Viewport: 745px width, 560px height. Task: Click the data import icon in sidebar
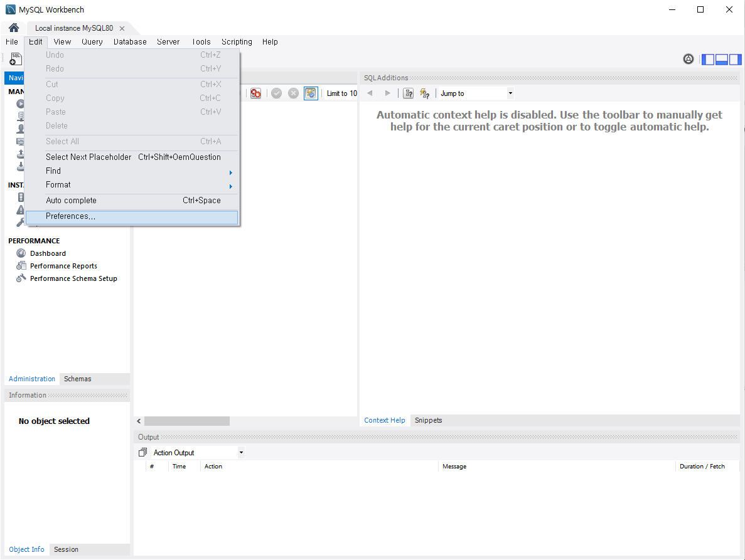(21, 167)
